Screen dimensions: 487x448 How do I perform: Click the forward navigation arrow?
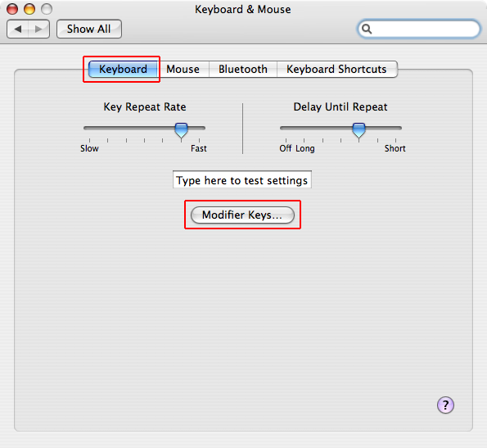click(x=38, y=29)
